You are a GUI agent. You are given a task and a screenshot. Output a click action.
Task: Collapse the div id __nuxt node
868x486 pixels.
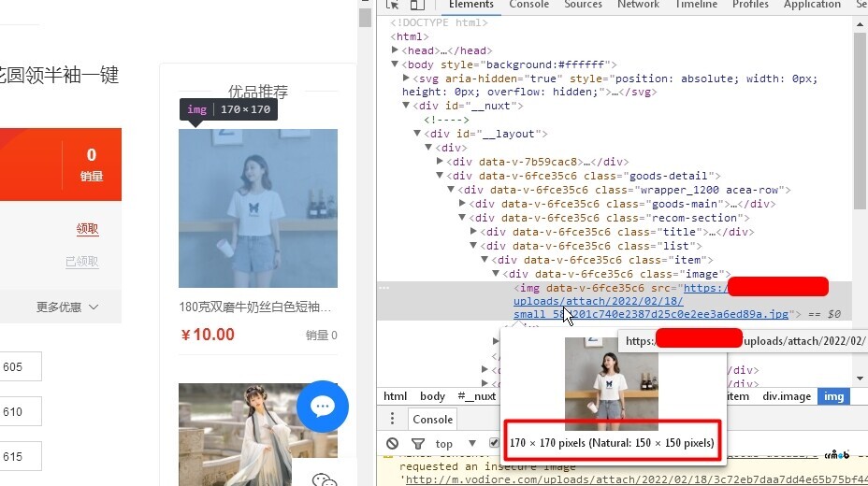point(406,105)
